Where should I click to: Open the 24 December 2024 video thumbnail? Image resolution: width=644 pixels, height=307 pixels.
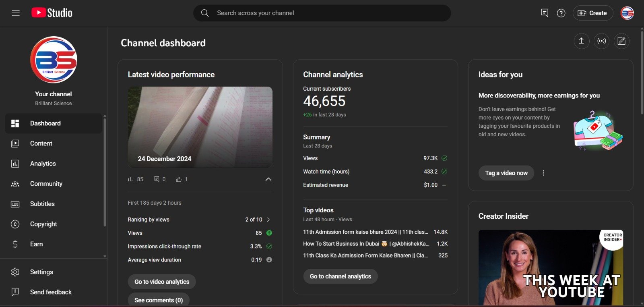click(200, 127)
